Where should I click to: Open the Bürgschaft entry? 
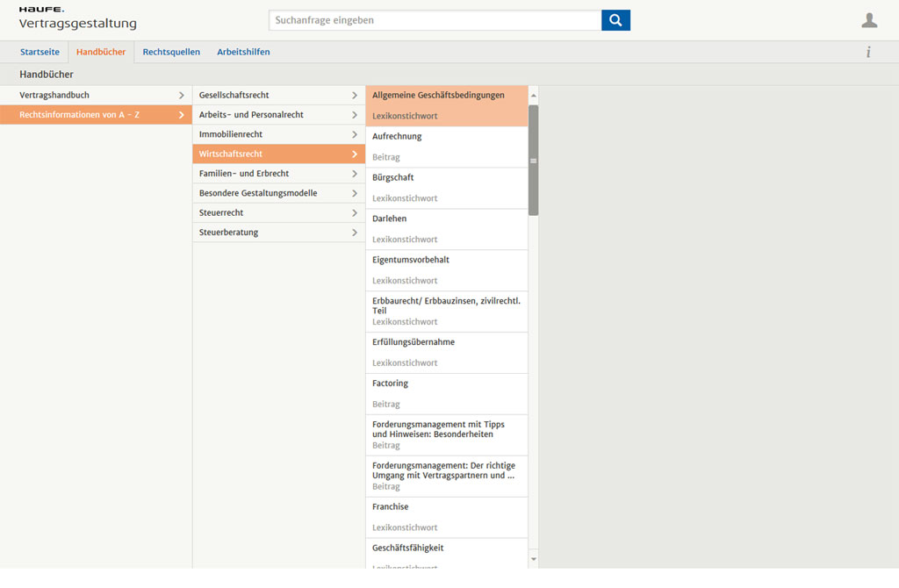tap(447, 188)
